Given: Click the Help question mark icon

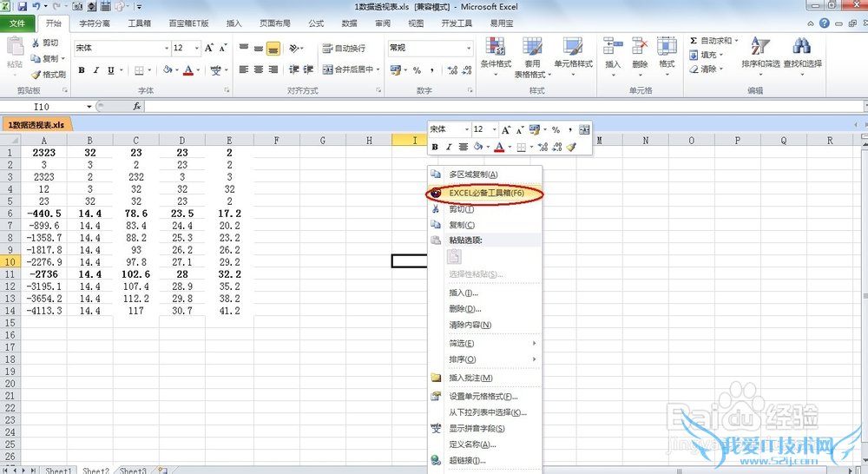Looking at the screenshot, I should [825, 23].
